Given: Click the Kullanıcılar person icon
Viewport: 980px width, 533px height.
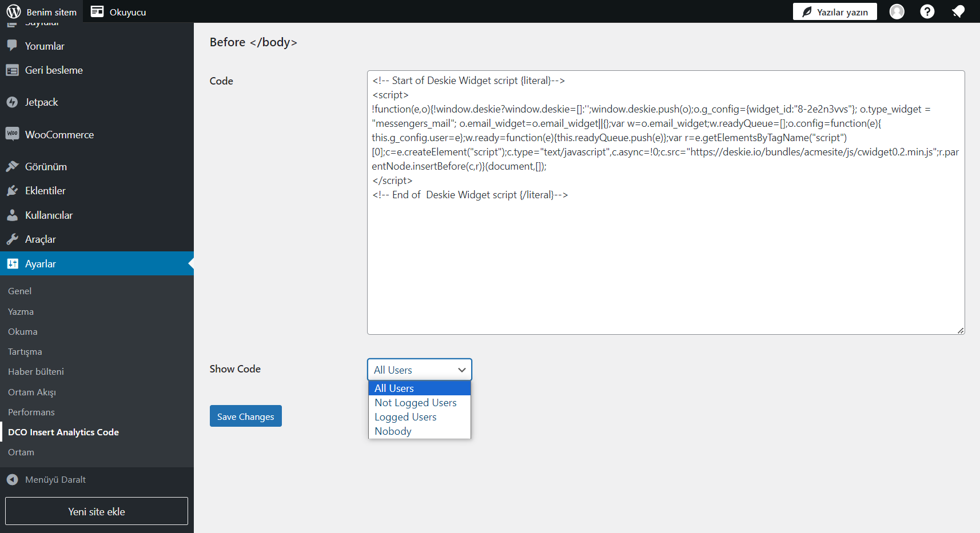Looking at the screenshot, I should click(x=12, y=215).
